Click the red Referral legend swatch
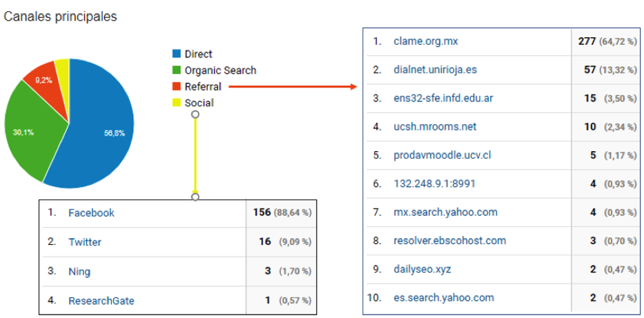Screen dimensions: 644x318 (x=177, y=87)
